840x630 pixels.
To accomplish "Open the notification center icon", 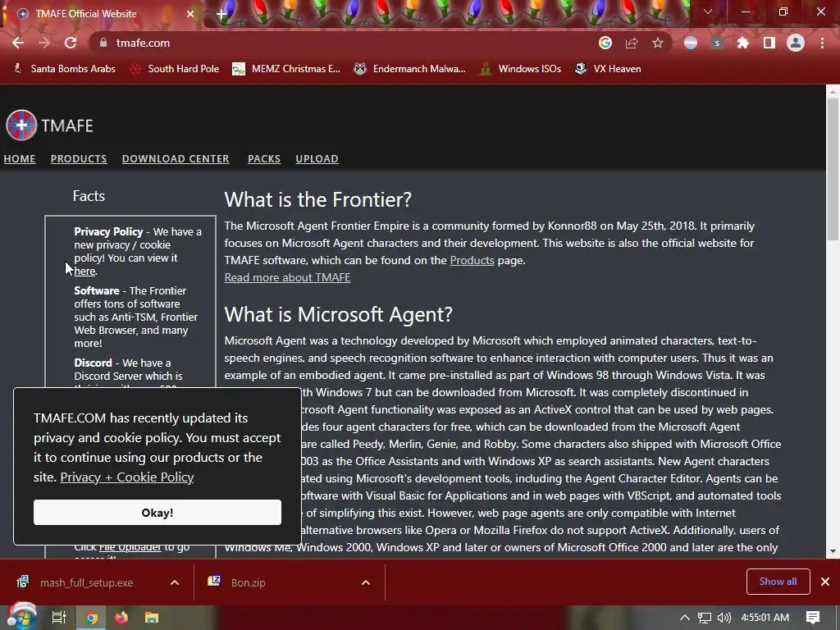I will pos(813,618).
